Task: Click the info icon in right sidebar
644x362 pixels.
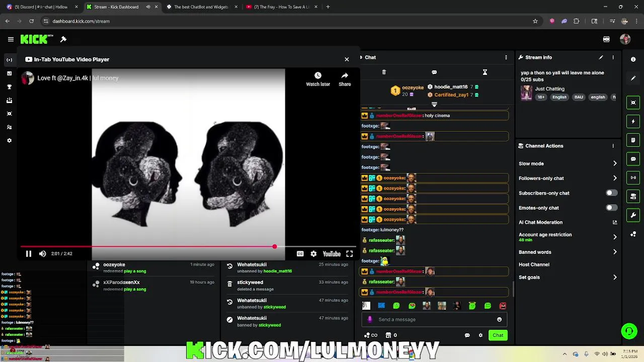Action: pyautogui.click(x=633, y=59)
